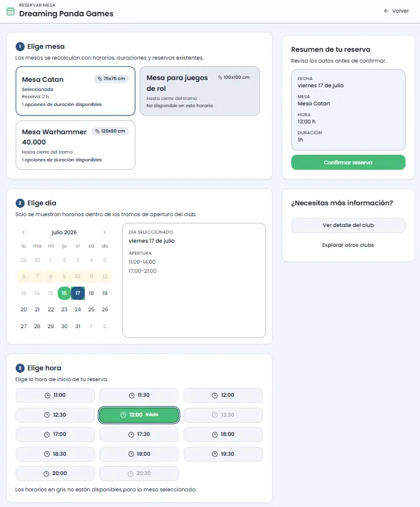Click the calendar icon beside Dreaming Panda Games
This screenshot has height=507, width=420.
tap(11, 11)
